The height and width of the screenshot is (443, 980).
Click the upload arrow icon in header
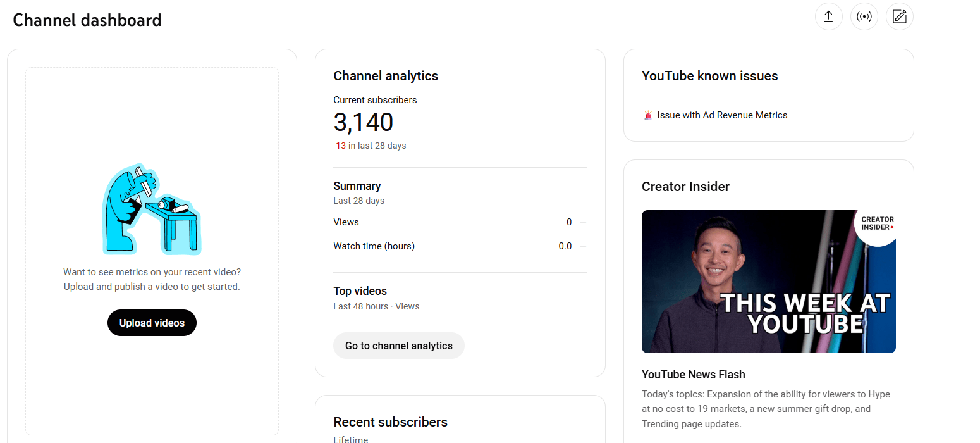click(828, 16)
